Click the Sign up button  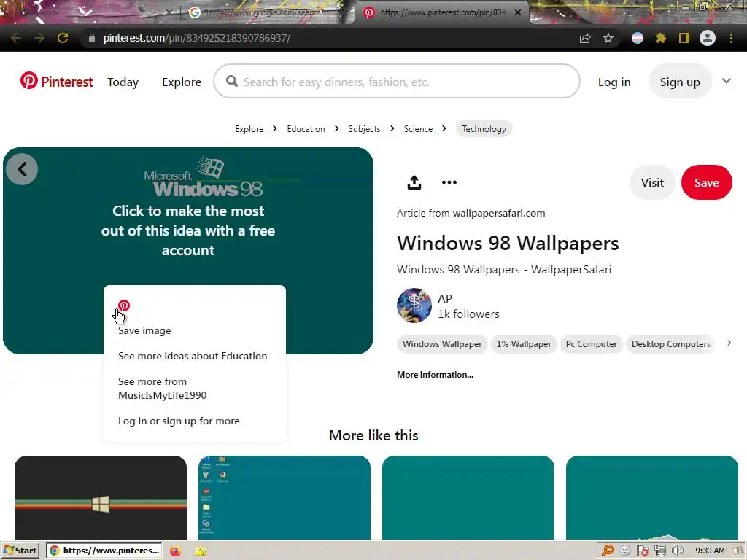pos(680,82)
